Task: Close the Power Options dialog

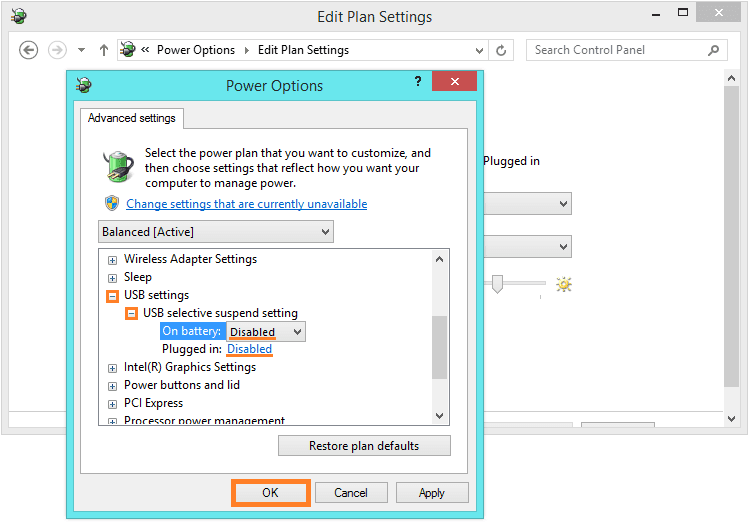Action: [455, 81]
